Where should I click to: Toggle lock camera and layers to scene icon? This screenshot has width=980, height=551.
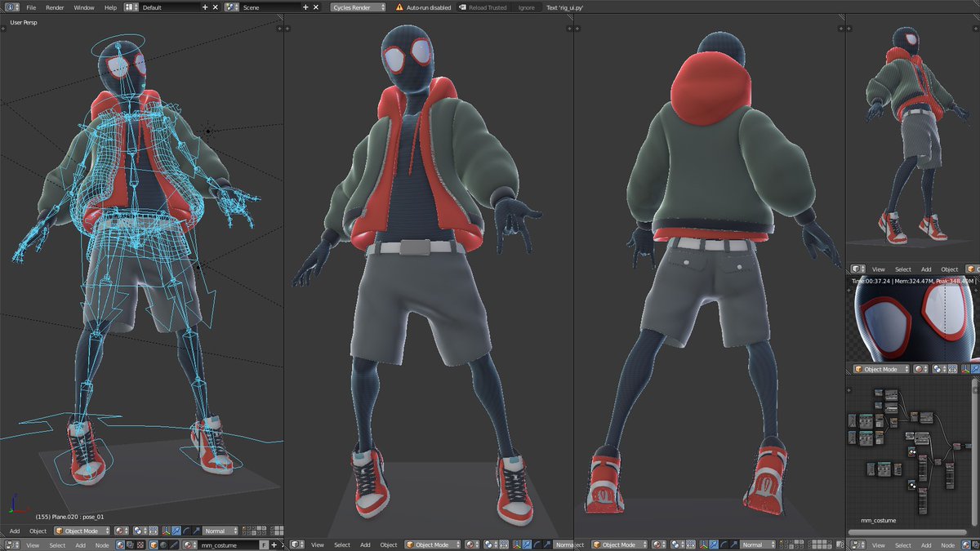pos(839,544)
